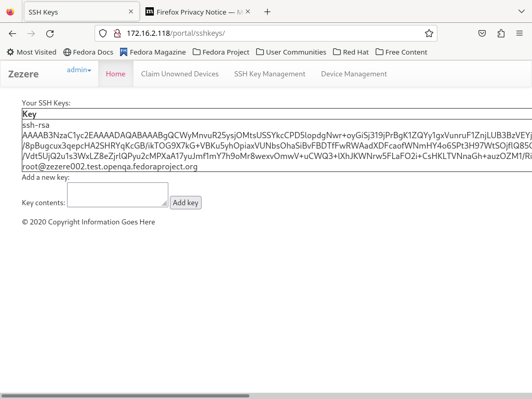The width and height of the screenshot is (532, 399).
Task: Open the Fedora Magazine bookmark
Action: click(153, 52)
